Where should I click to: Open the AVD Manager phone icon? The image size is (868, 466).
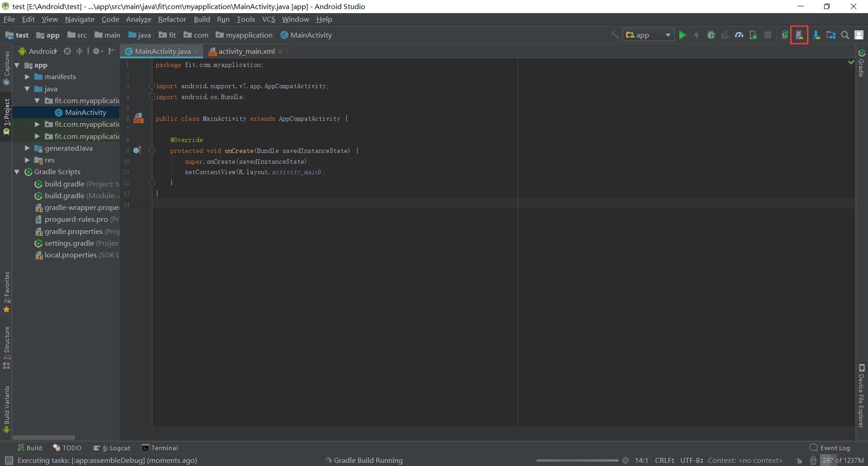[799, 35]
